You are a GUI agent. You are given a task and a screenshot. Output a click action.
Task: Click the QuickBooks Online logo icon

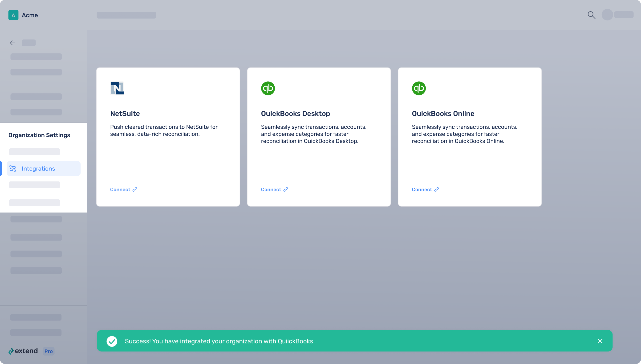click(419, 88)
